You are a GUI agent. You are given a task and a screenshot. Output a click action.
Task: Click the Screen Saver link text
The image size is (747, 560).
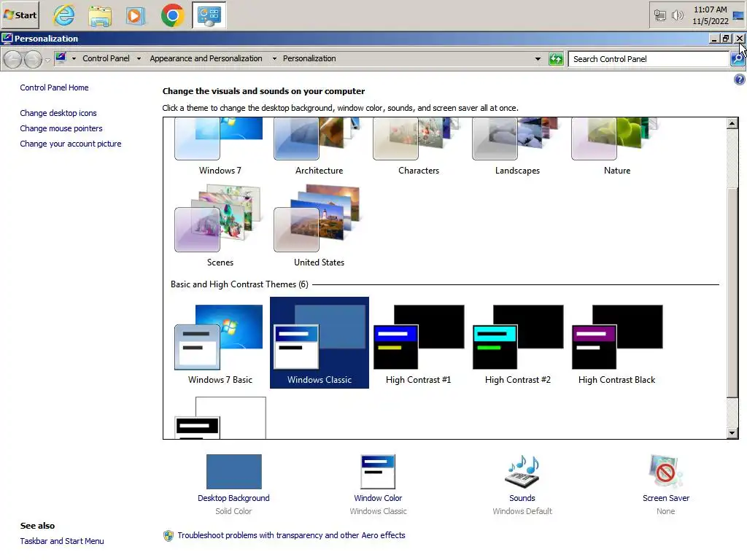665,498
